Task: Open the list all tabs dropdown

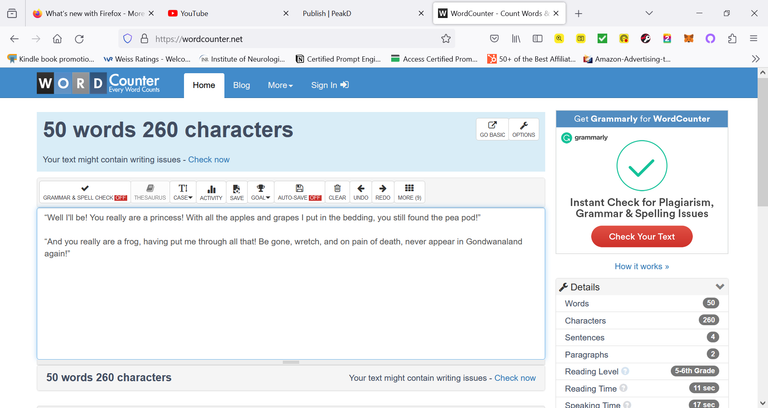Action: pos(649,13)
